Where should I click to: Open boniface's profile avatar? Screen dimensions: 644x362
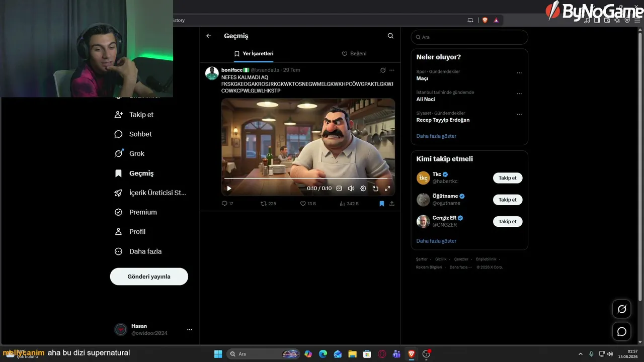(212, 73)
